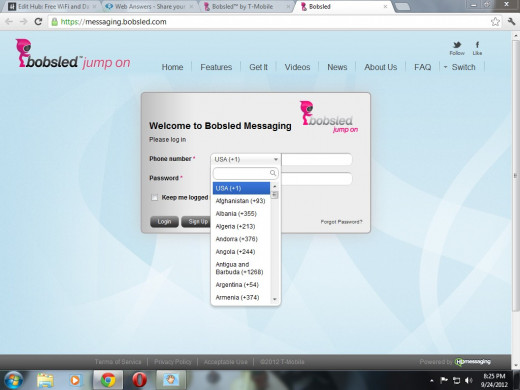Open the Paint program taskbar icon
Image resolution: width=520 pixels, height=390 pixels.
pyautogui.click(x=170, y=380)
